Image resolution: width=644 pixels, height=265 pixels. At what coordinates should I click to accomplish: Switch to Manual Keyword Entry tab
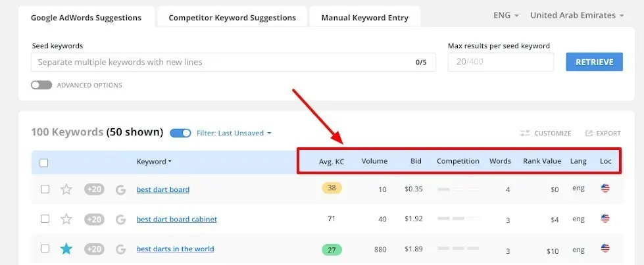coord(364,18)
